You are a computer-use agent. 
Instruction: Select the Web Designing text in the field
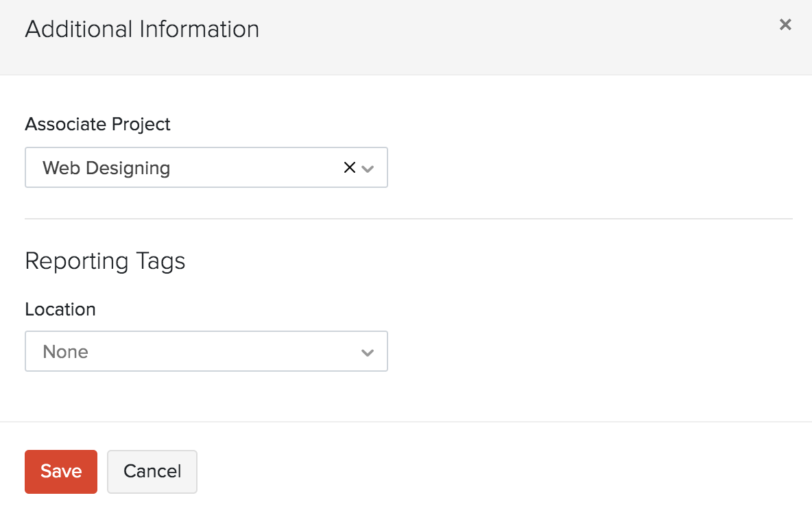point(106,167)
